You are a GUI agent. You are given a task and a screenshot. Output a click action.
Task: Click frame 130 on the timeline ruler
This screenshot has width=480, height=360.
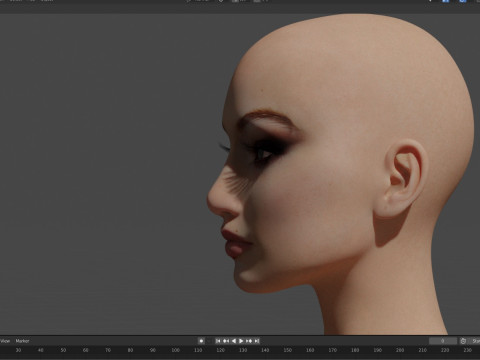point(243,350)
